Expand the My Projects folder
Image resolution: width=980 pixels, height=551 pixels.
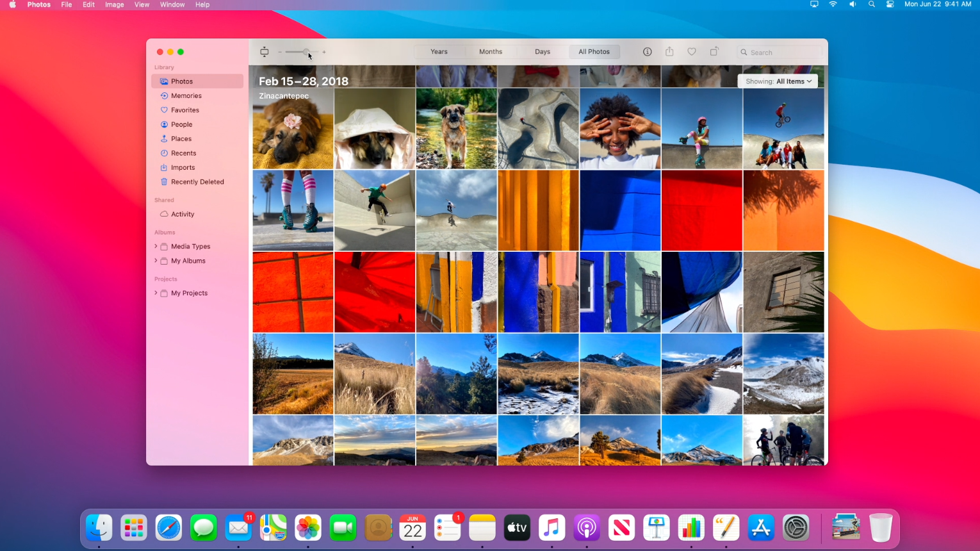click(156, 293)
